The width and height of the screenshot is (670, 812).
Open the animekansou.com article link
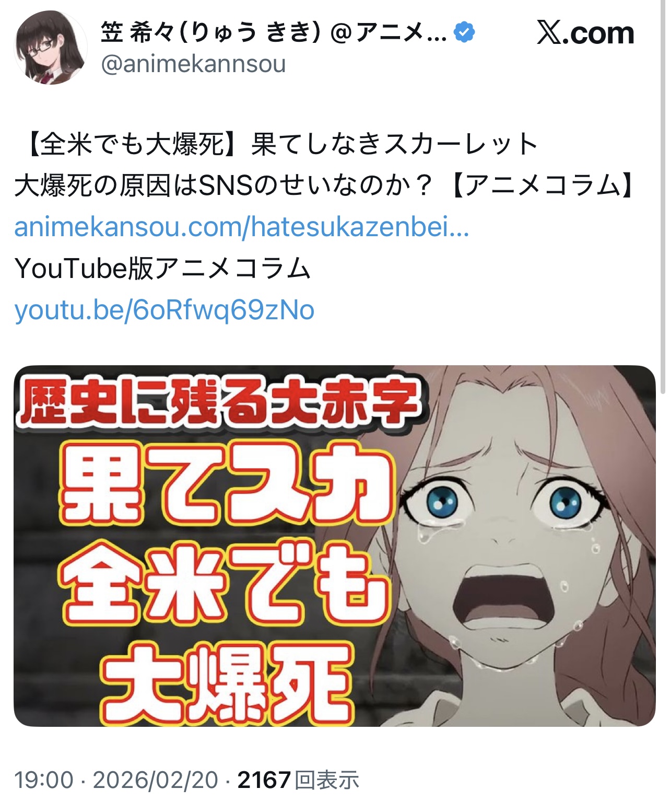tap(242, 227)
